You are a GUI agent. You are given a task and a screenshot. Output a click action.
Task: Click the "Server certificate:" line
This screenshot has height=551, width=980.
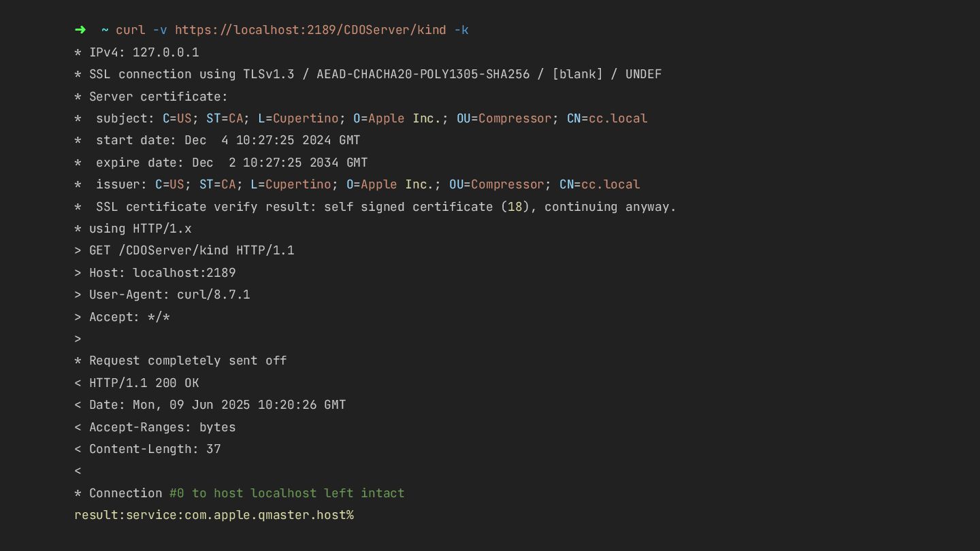(x=158, y=97)
